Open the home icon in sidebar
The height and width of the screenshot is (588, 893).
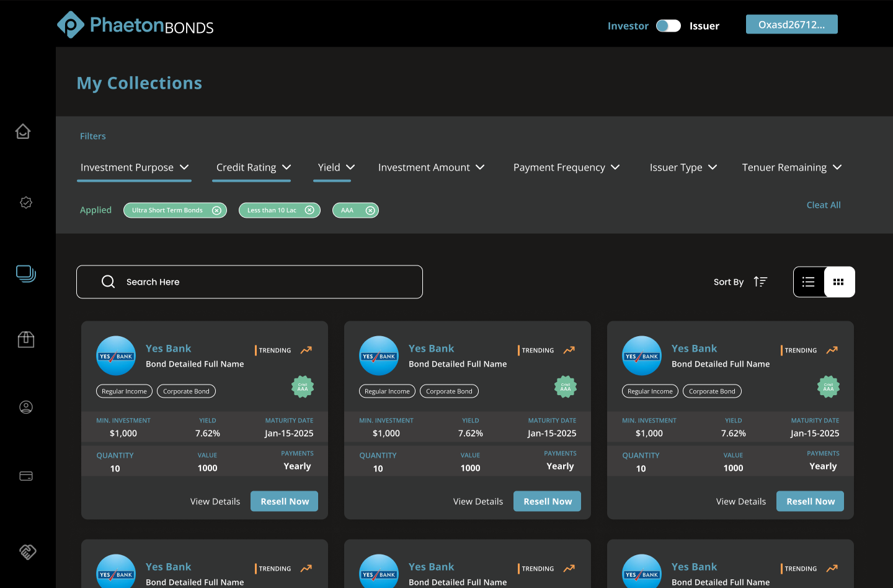coord(23,131)
